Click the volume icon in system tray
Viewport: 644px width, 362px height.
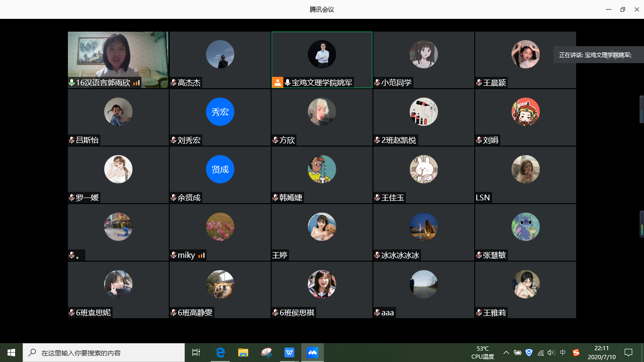click(x=551, y=353)
